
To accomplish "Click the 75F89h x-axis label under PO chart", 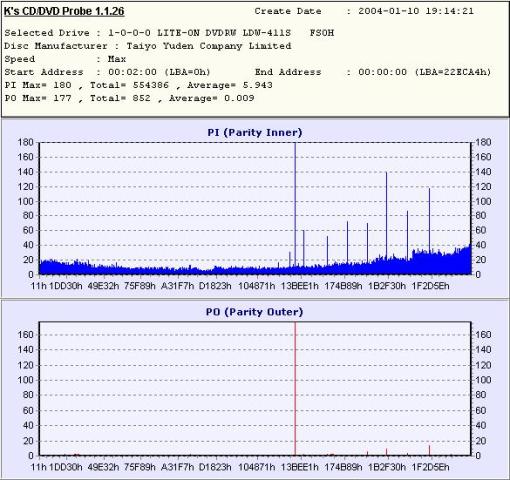I will (140, 467).
